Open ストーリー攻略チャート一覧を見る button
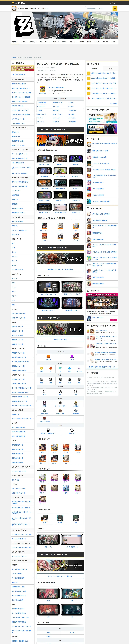This screenshot has height=644, width=129. pos(60,576)
